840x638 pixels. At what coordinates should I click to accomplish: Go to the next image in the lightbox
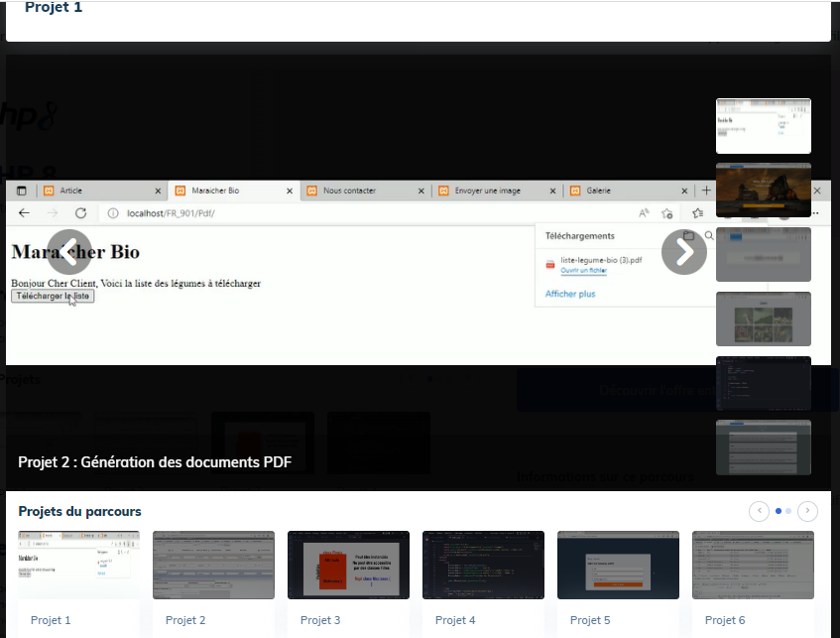pos(684,252)
